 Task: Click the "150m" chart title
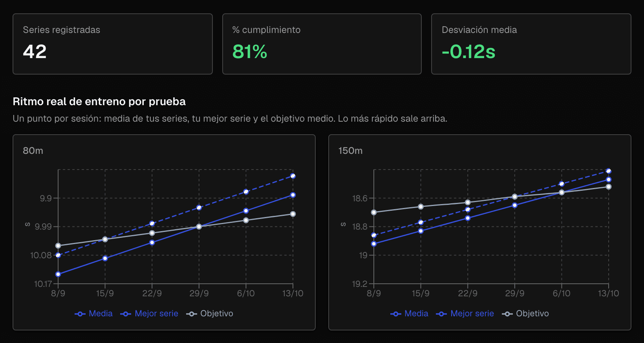coord(351,151)
